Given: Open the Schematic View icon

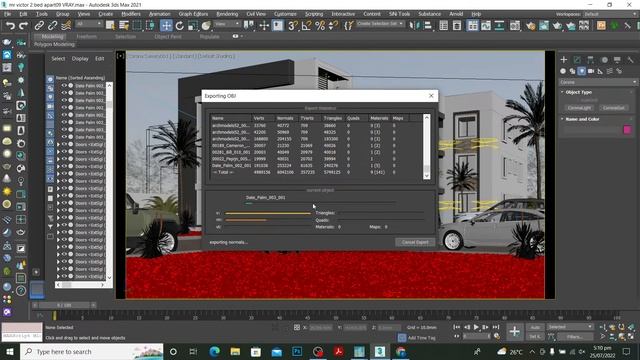Looking at the screenshot, I should point(499,26).
